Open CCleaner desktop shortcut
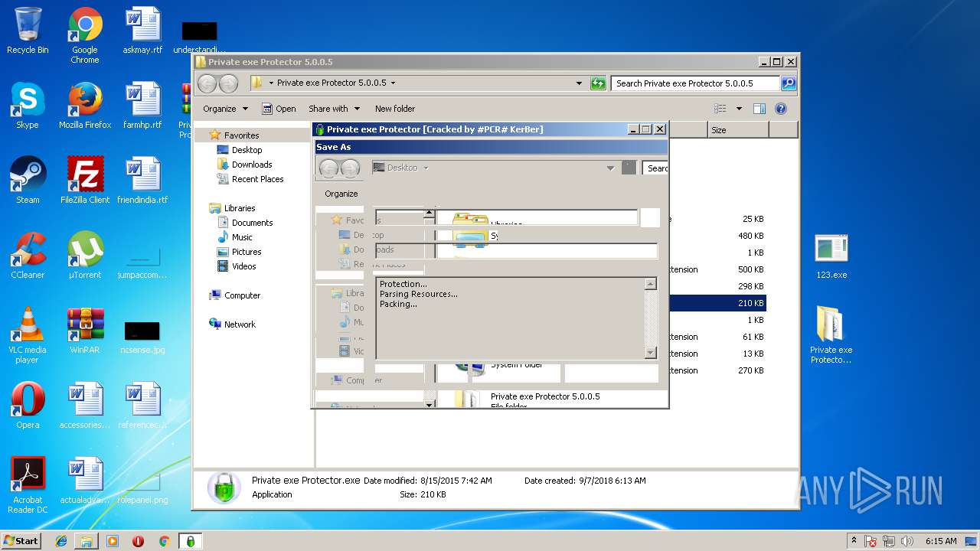Screen dimensions: 980x551 pos(28,256)
